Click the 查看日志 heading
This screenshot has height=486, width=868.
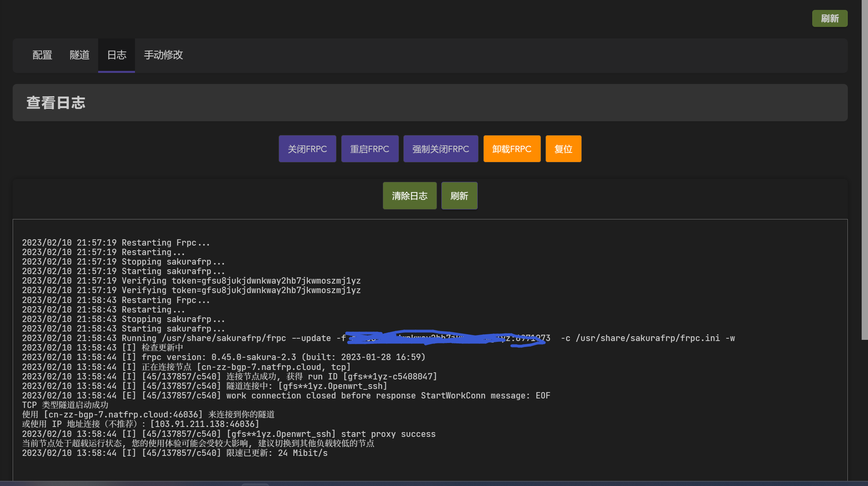click(56, 103)
